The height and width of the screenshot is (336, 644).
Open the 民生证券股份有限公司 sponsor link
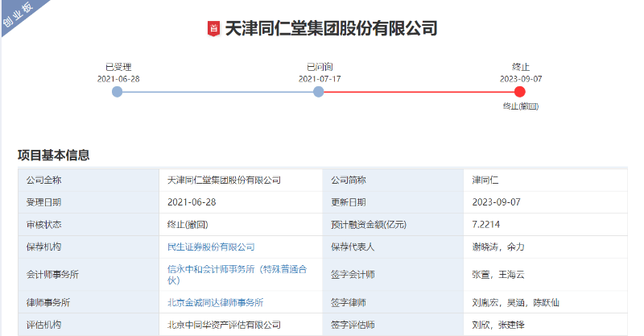tap(211, 247)
